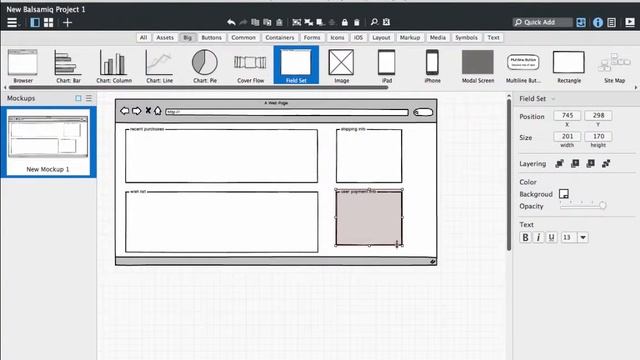Select the Buttons library category tab
The width and height of the screenshot is (640, 360).
point(211,38)
